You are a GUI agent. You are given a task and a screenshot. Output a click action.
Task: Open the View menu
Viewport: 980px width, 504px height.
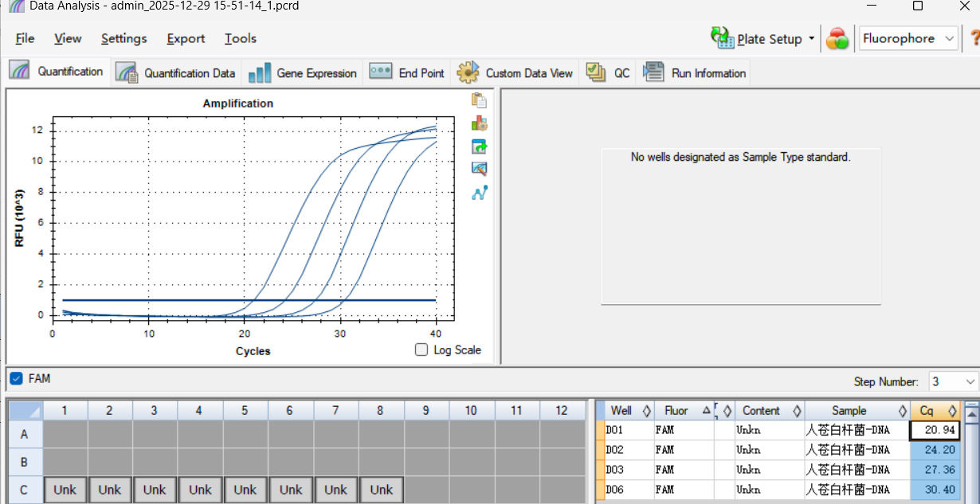(x=68, y=38)
